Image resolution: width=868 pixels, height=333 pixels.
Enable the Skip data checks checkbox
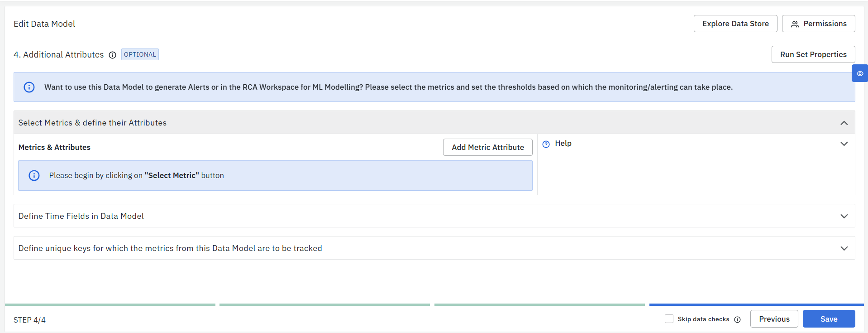(669, 319)
